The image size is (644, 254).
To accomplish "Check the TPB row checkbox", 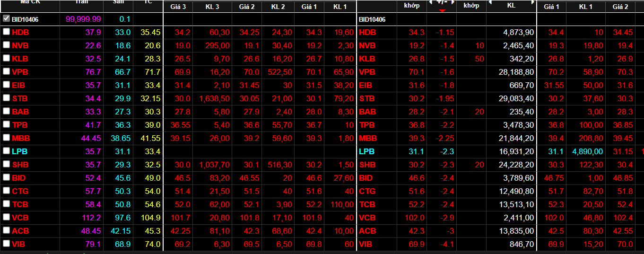I will pyautogui.click(x=6, y=124).
